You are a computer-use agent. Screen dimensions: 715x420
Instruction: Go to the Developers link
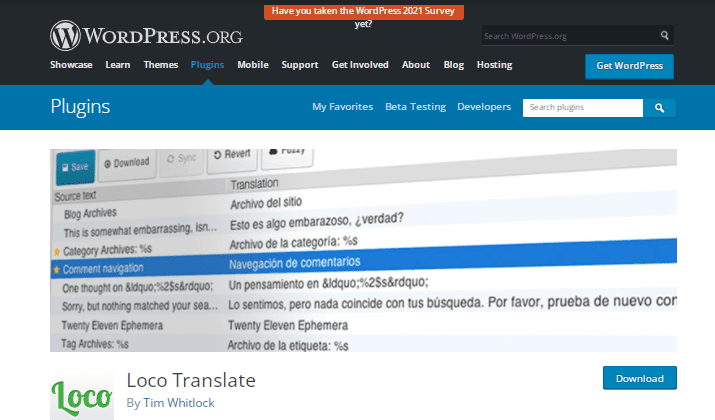(484, 107)
